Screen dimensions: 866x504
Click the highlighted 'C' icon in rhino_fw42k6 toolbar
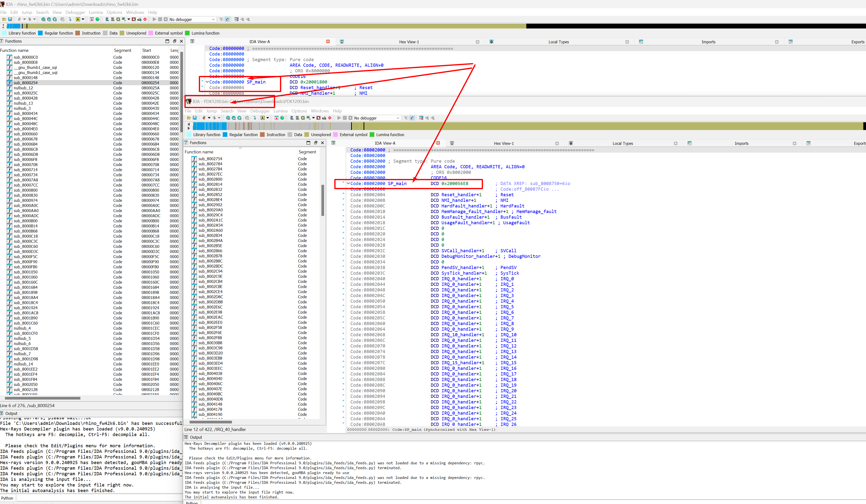pos(227,19)
